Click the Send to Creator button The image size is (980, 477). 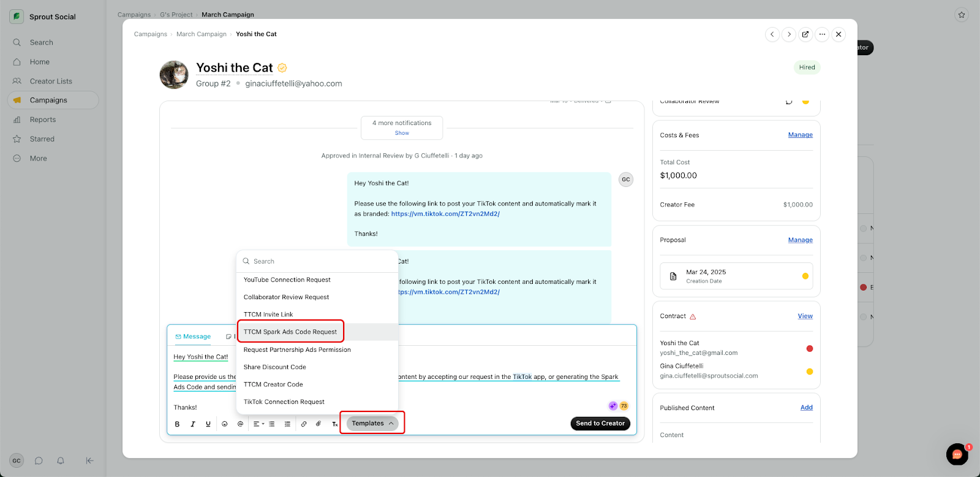[600, 424]
